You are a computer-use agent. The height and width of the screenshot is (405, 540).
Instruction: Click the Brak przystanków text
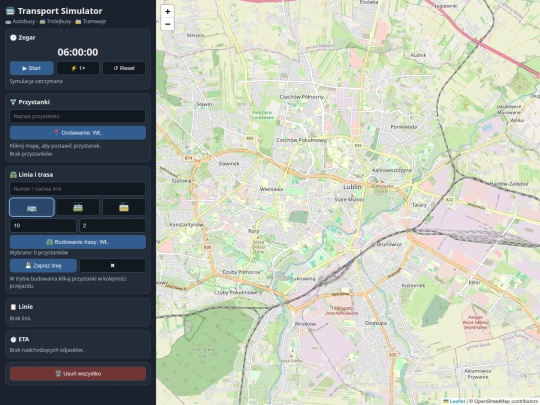coord(31,154)
